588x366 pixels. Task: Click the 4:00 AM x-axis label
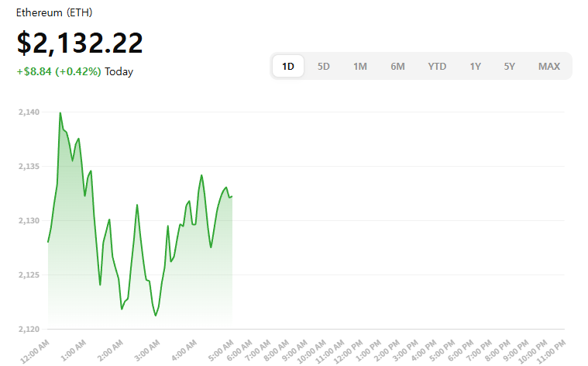[x=184, y=350]
